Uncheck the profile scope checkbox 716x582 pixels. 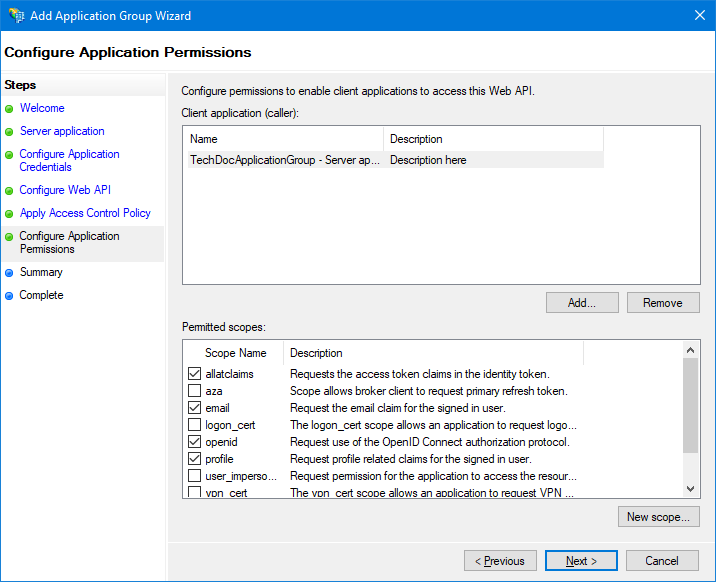[195, 458]
